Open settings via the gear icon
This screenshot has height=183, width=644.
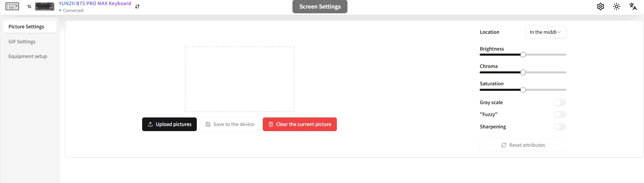tap(601, 6)
